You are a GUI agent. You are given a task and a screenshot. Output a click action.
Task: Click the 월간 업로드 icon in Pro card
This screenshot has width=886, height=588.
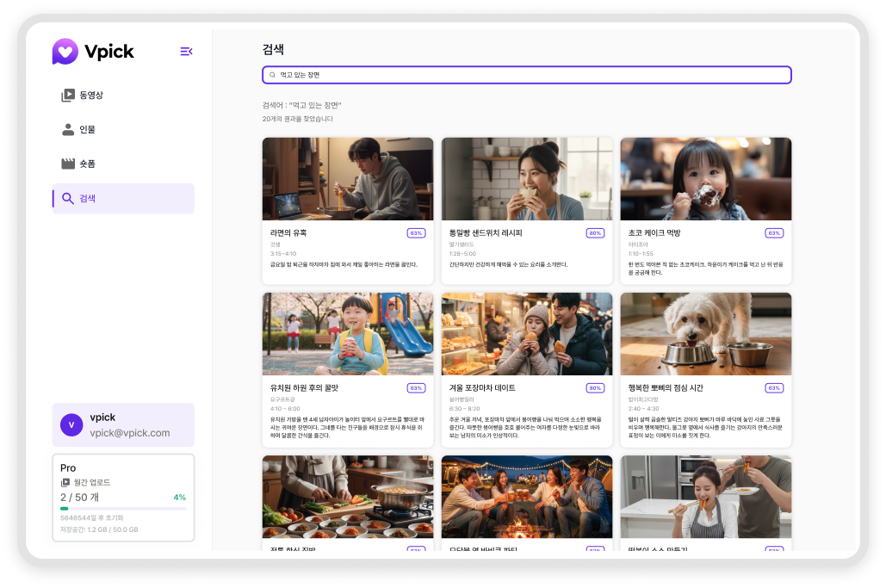65,483
